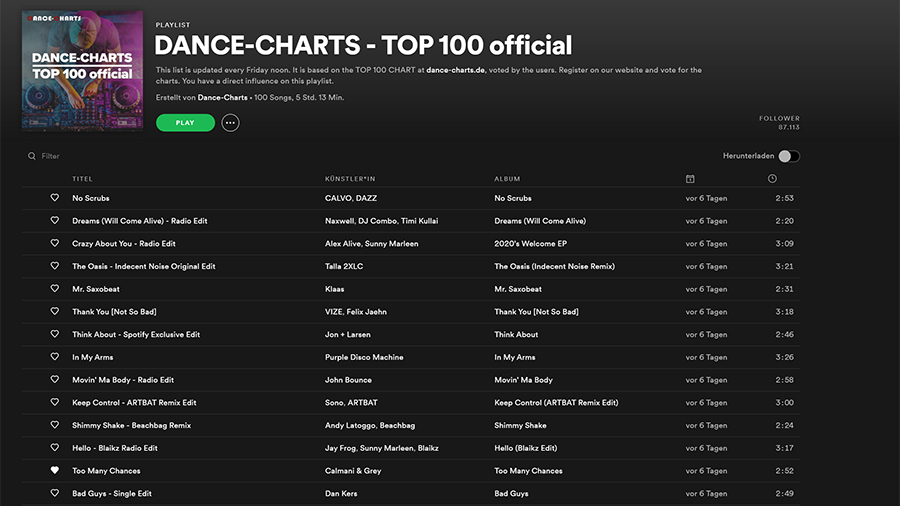Click the green PLAY button
The width and height of the screenshot is (900, 506).
click(185, 123)
